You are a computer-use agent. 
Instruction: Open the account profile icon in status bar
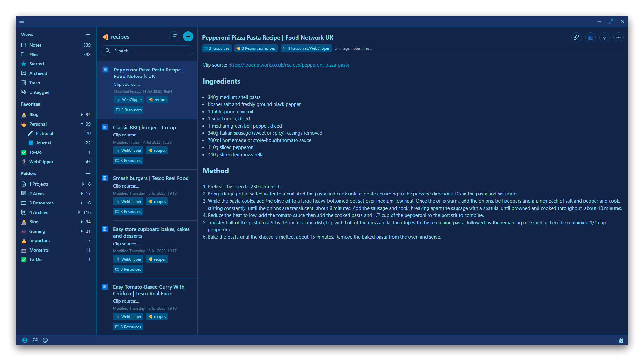25,340
